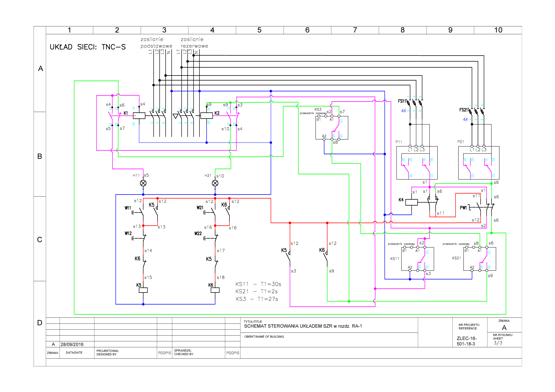Select the K6 coil near timer notes

click(215, 290)
